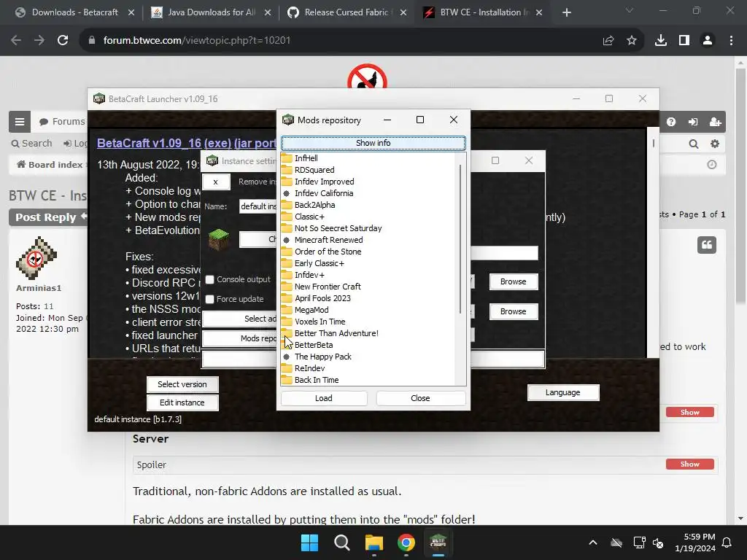Image resolution: width=747 pixels, height=560 pixels.
Task: Select Classic+ mod entry
Action: click(x=309, y=216)
